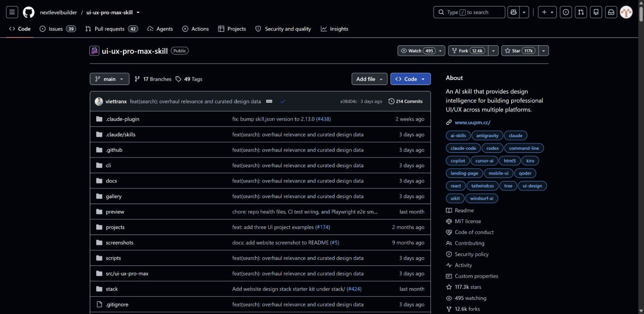644x314 pixels.
Task: Open the pull requests icon in the header
Action: click(581, 12)
